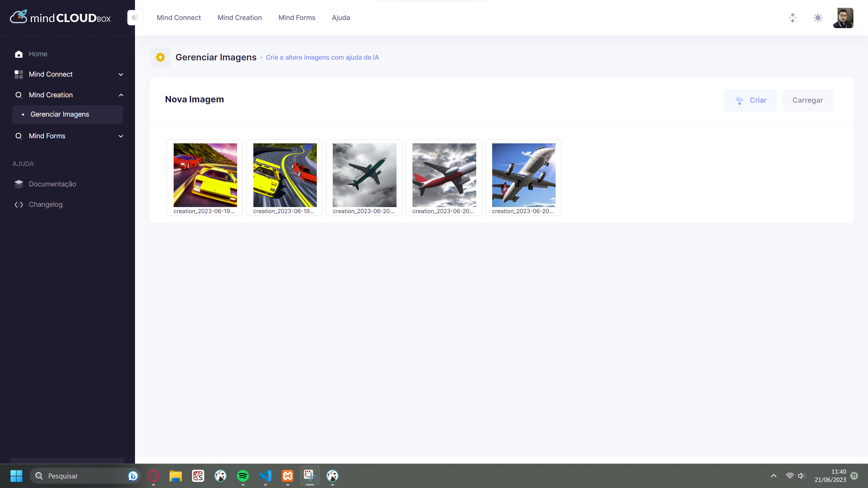868x488 pixels.
Task: Open the quick-links diamond icon in header
Action: tap(793, 18)
